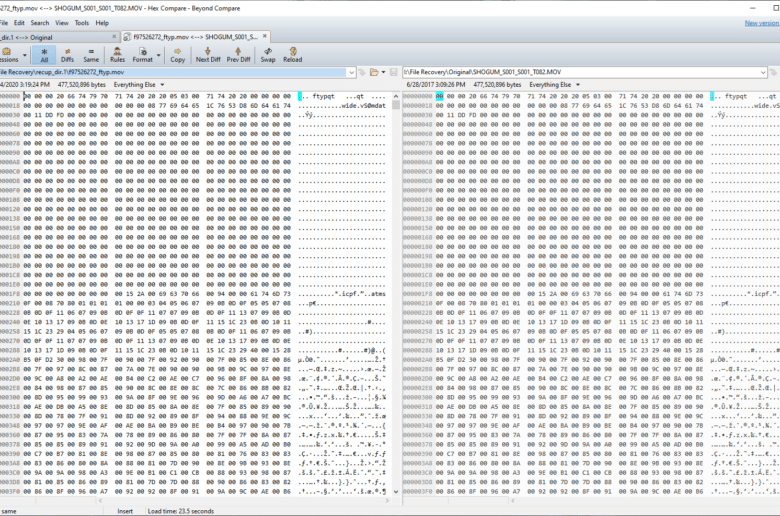Open the Tools menu

click(x=82, y=23)
